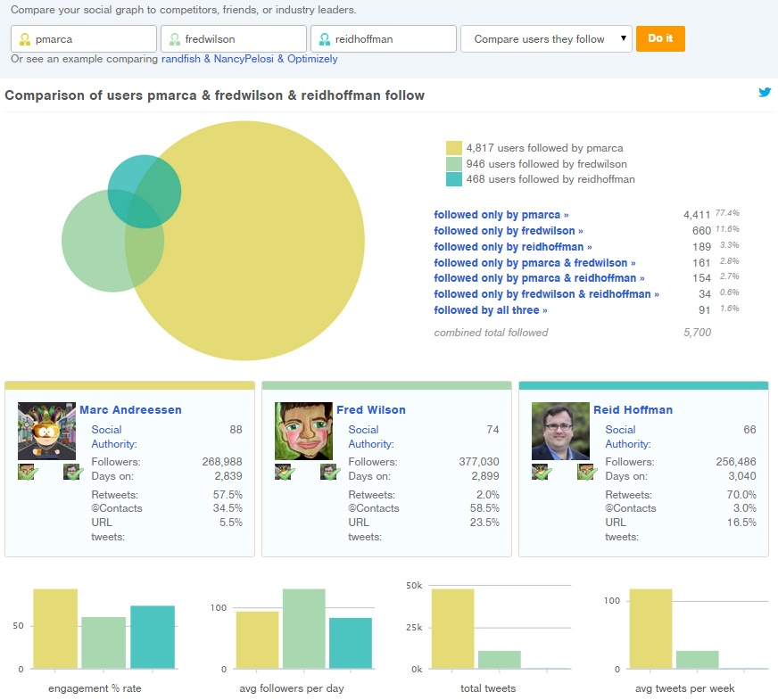Viewport: 778px width, 700px height.
Task: Click second follow-check icon under Marc Andreessen avatar
Action: (72, 472)
